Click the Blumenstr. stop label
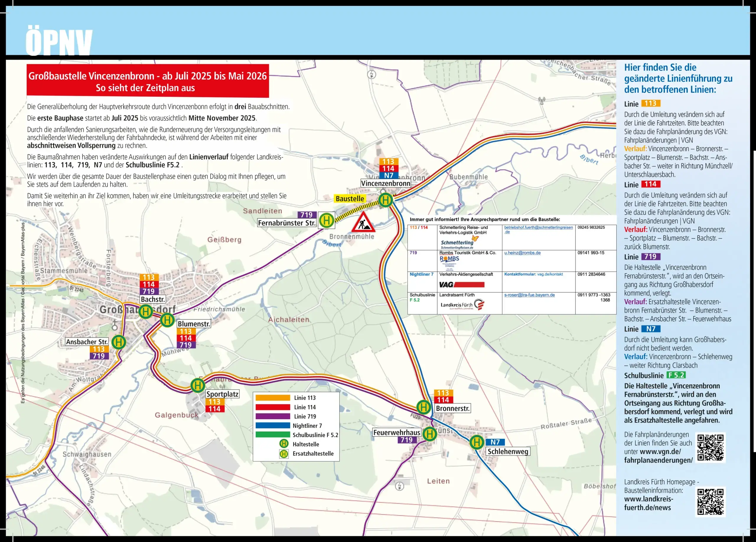 (194, 324)
